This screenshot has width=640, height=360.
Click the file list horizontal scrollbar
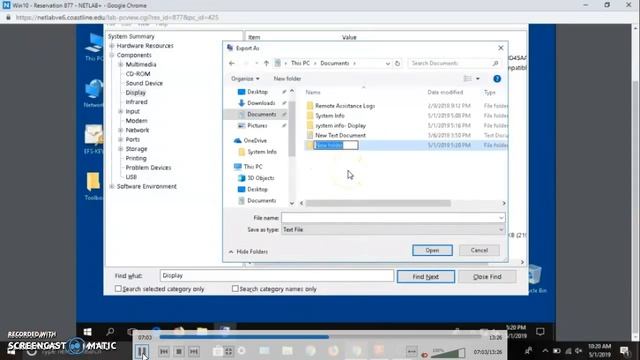click(378, 203)
